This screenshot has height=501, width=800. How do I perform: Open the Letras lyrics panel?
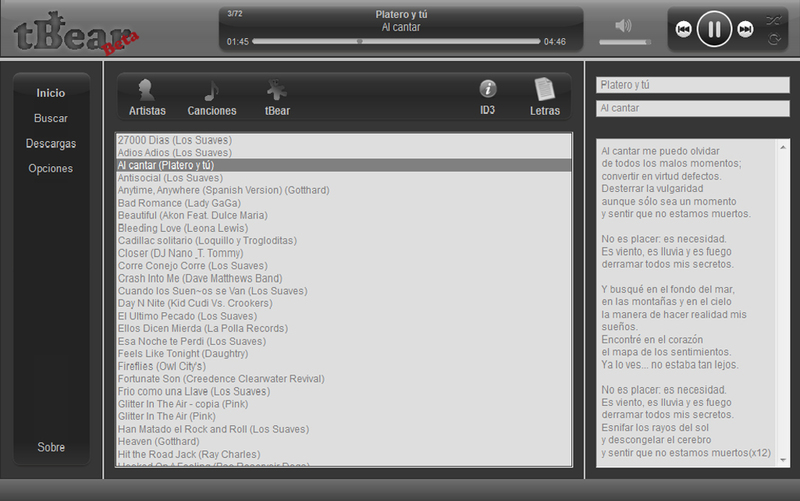click(x=544, y=97)
